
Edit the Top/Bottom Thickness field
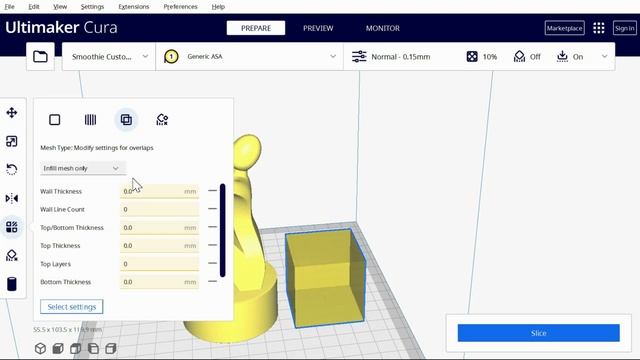pos(159,227)
